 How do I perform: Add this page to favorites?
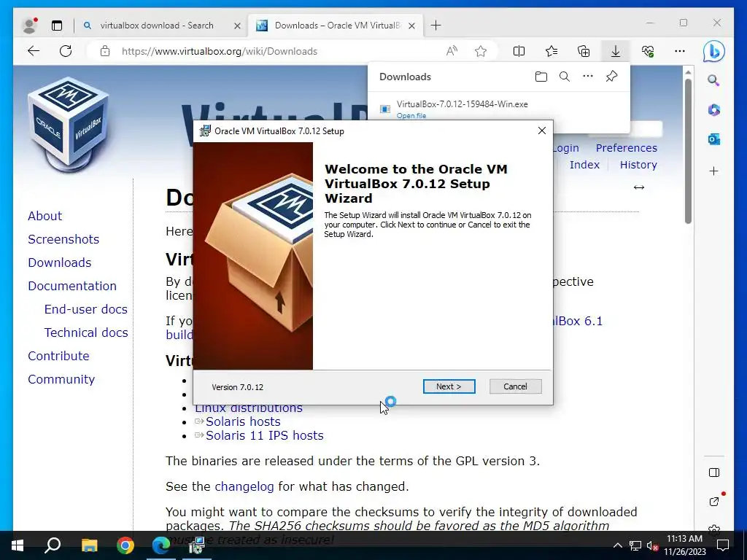pyautogui.click(x=481, y=51)
